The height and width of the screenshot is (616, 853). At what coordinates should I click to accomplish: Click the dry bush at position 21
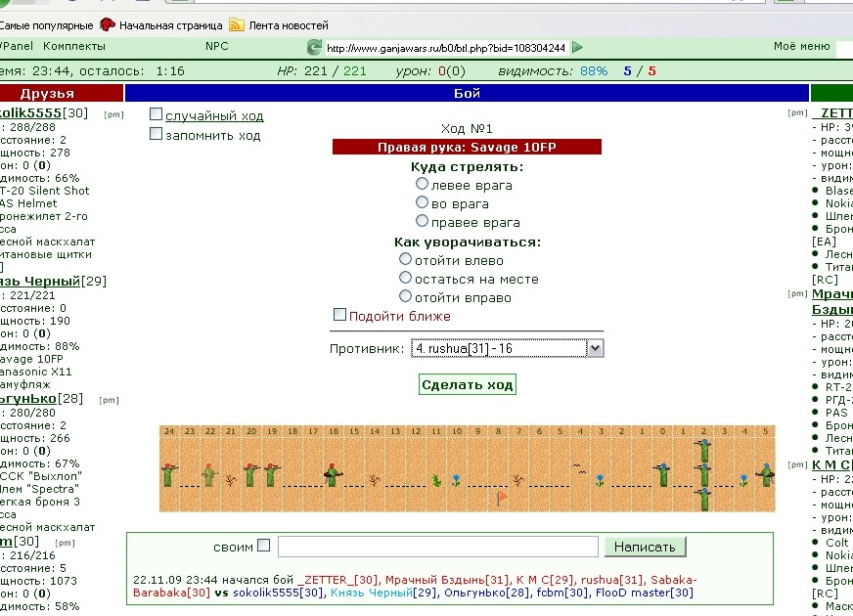(230, 480)
